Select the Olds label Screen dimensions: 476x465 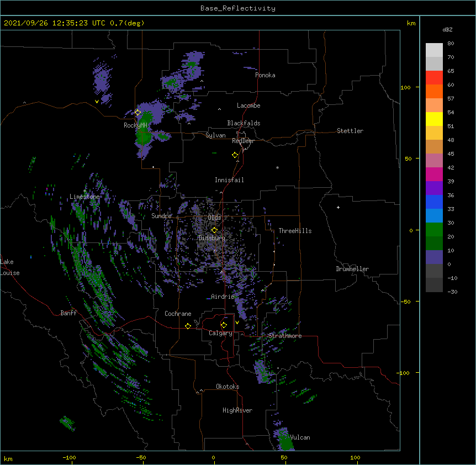(214, 218)
